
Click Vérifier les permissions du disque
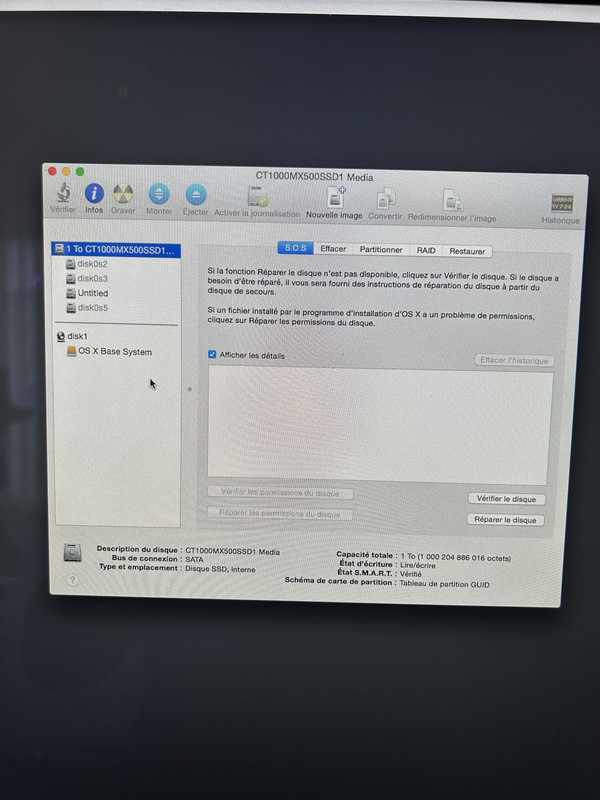[x=280, y=492]
